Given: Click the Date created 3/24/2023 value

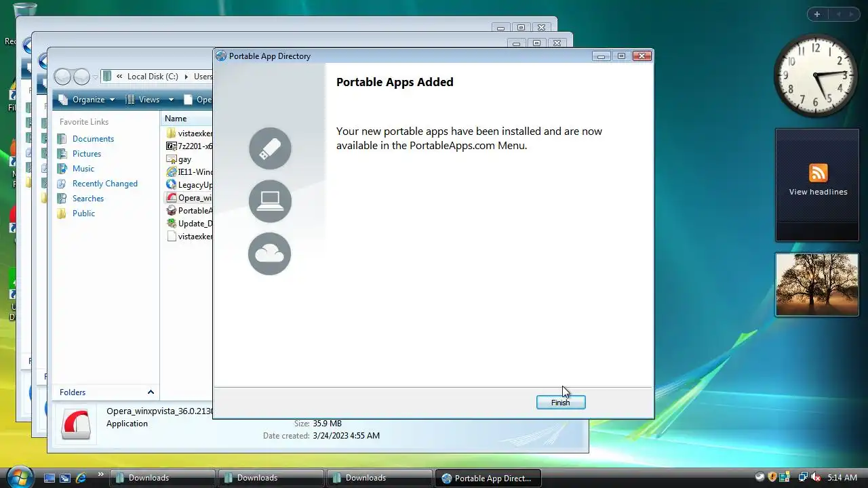Looking at the screenshot, I should point(347,436).
